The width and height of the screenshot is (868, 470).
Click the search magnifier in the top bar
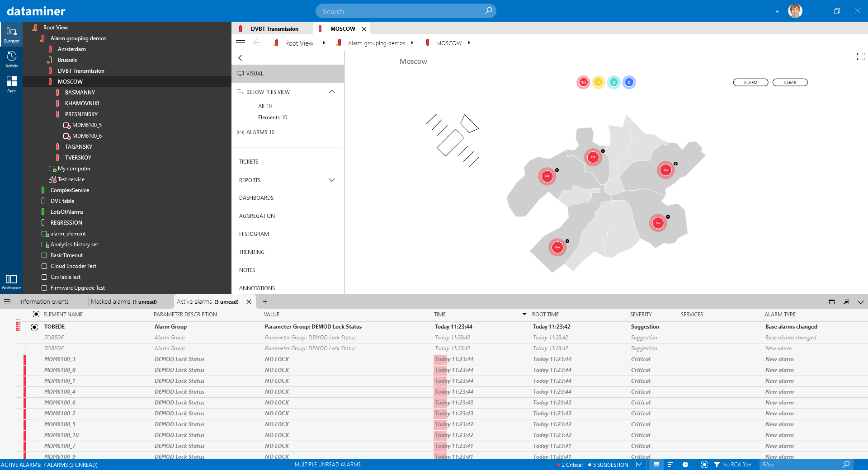tap(488, 10)
